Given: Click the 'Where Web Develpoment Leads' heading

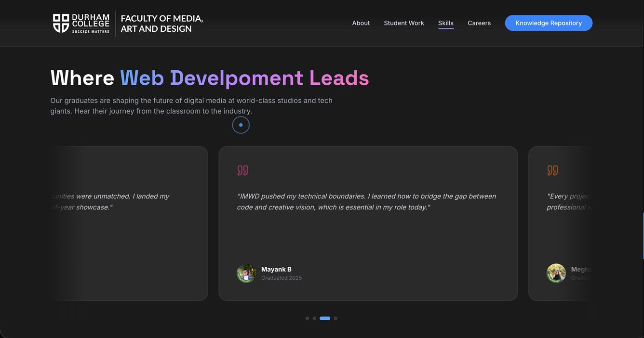Looking at the screenshot, I should pos(210,78).
